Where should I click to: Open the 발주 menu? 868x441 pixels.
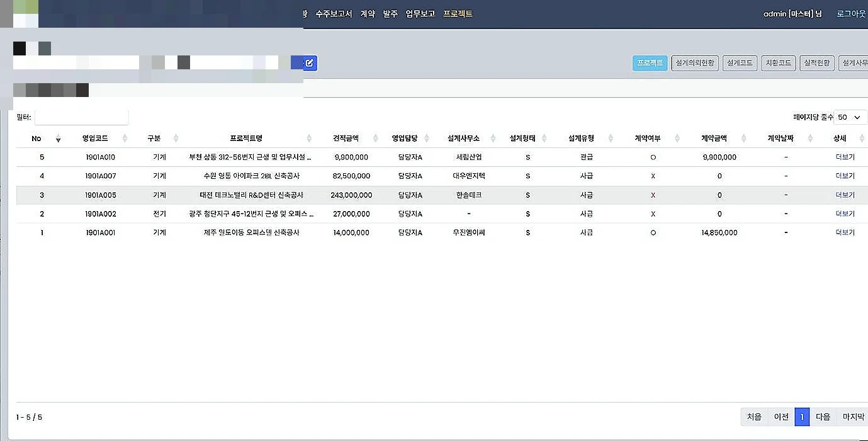390,13
